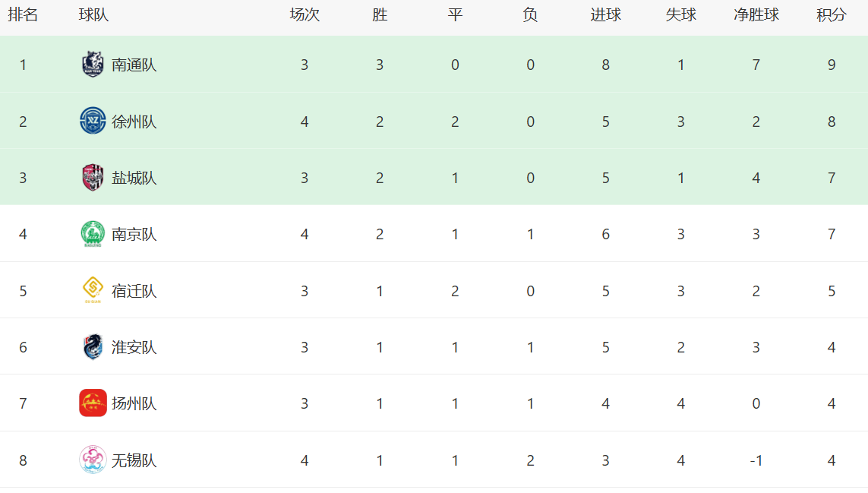
Task: Click the 进球 column header
Action: click(605, 15)
